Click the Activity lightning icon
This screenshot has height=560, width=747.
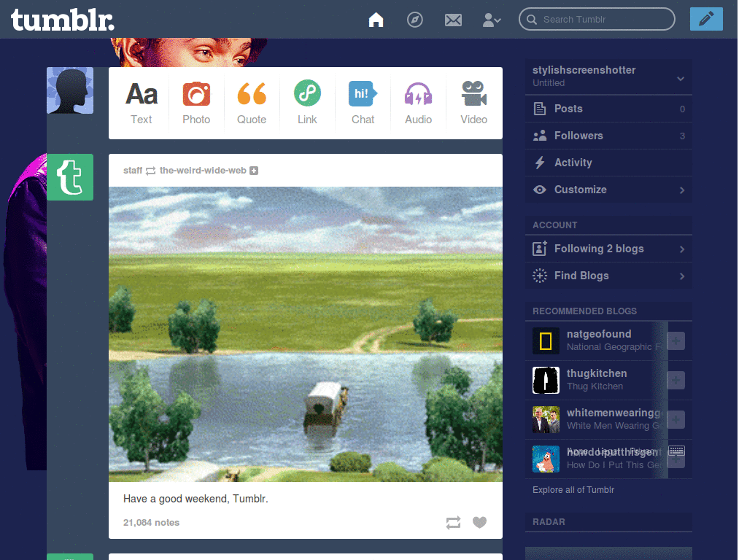pos(539,163)
